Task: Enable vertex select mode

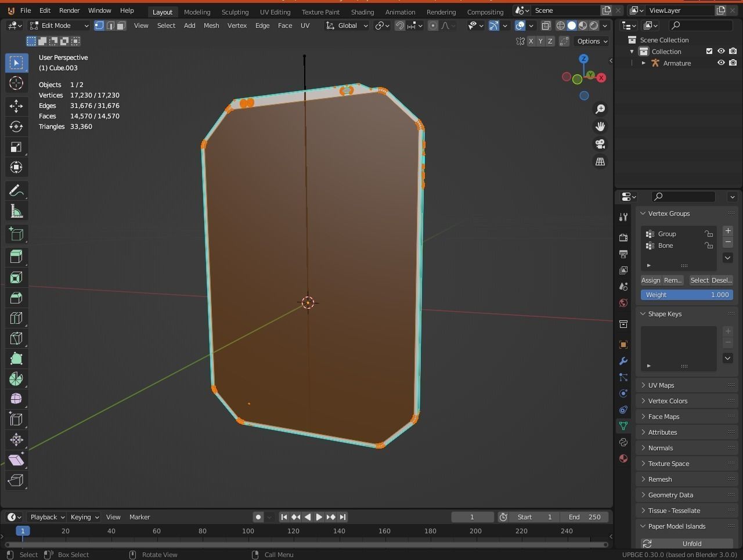Action: click(99, 26)
